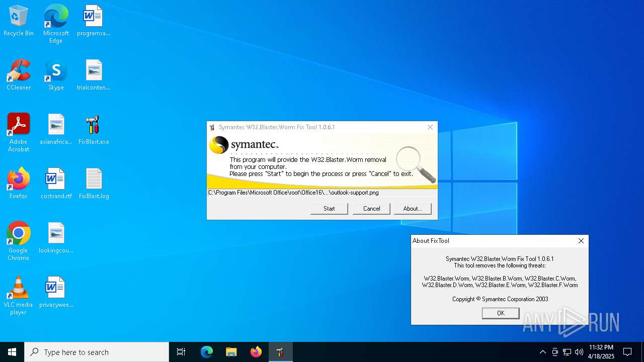This screenshot has width=644, height=362.
Task: Open the volume tray icon
Action: 579,352
